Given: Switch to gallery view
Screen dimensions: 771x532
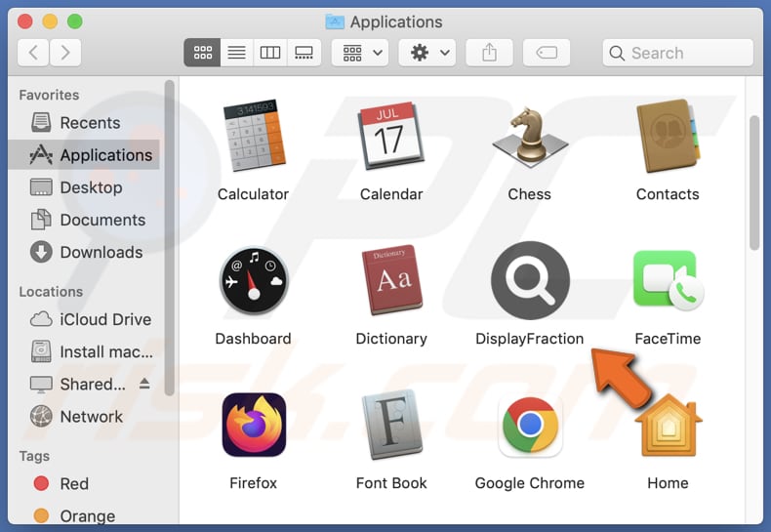Looking at the screenshot, I should click(x=304, y=53).
